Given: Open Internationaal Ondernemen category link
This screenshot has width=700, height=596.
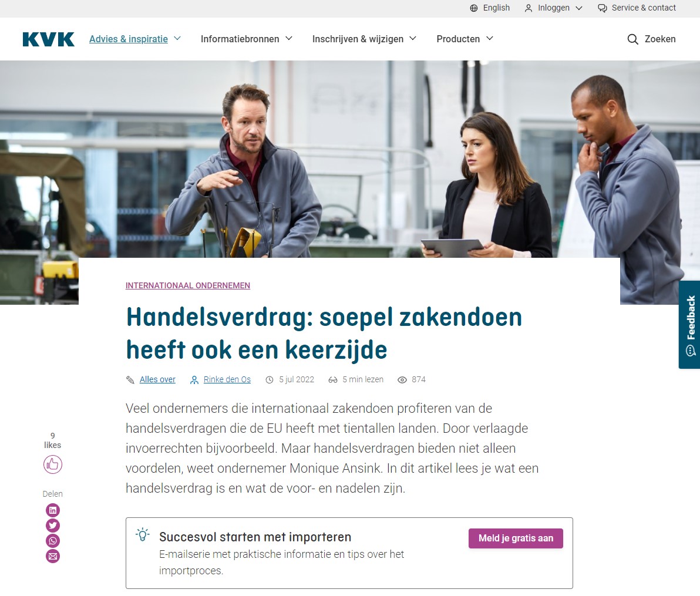Looking at the screenshot, I should [x=187, y=286].
